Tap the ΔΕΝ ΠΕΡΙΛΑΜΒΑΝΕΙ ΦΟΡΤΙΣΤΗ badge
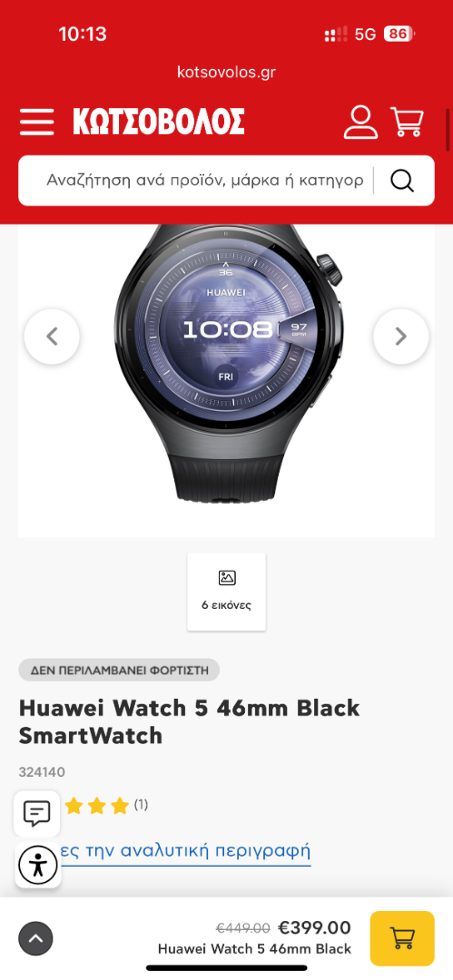Image resolution: width=453 pixels, height=980 pixels. (x=119, y=670)
